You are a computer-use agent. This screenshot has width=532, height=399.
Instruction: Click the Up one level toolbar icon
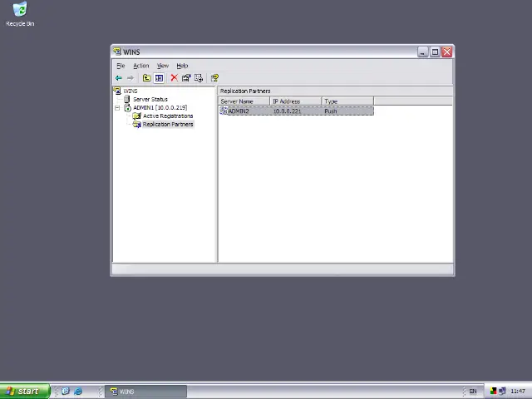(146, 78)
